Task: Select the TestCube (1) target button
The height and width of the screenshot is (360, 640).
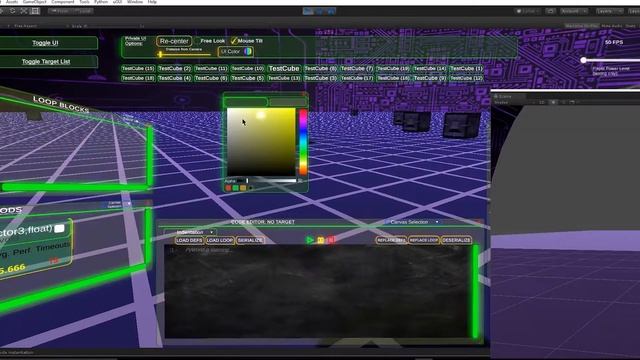Action: 466,69
